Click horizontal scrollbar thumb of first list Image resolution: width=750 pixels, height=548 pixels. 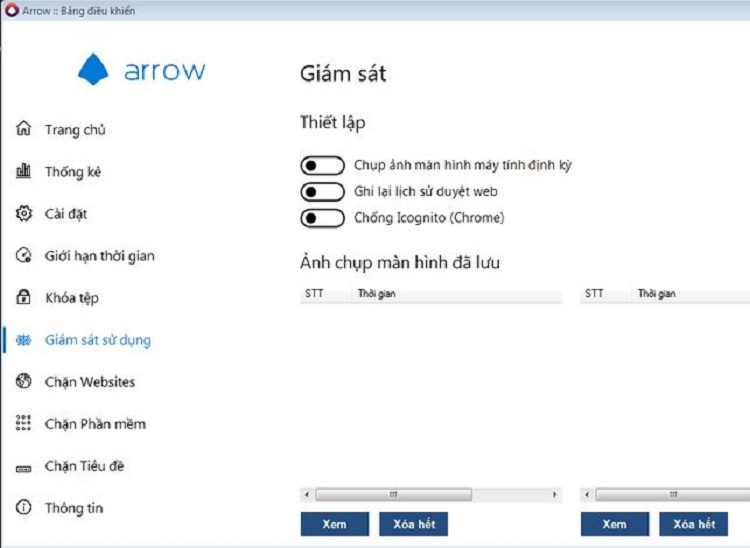(394, 494)
